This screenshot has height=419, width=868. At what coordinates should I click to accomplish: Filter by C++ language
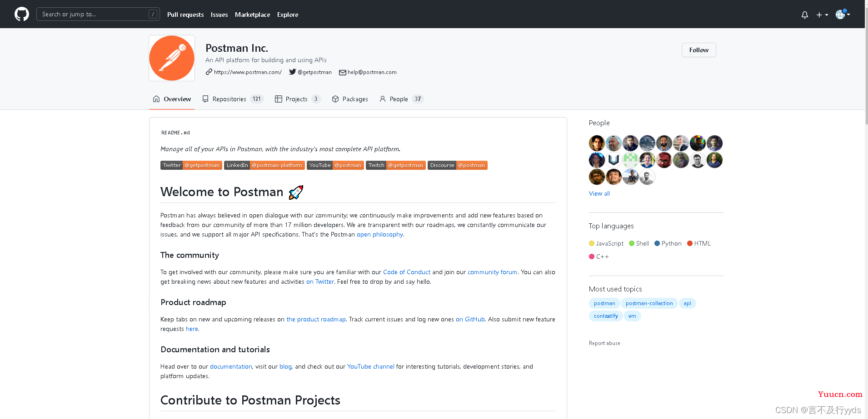pos(599,256)
